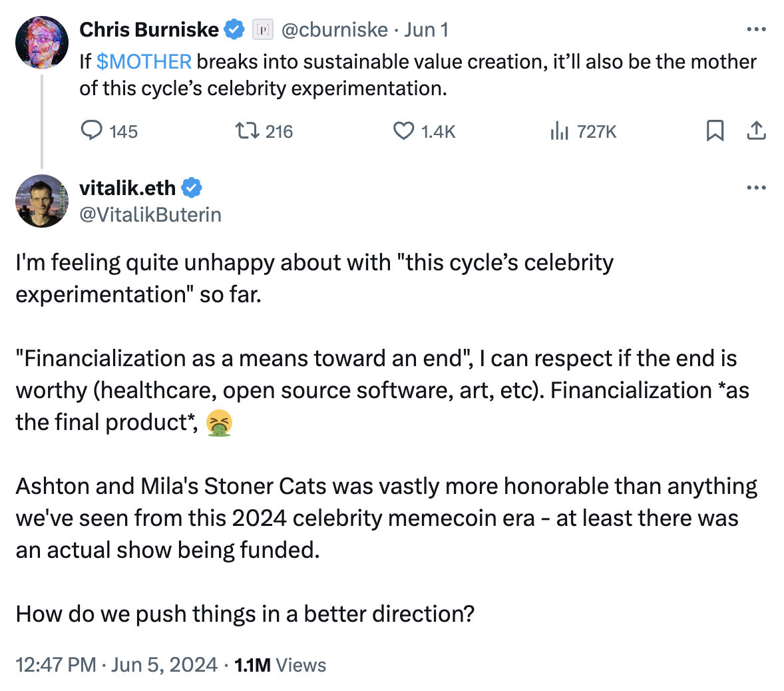Open the more options menu on Chris Burniske's tweet
This screenshot has width=784, height=691.
pyautogui.click(x=756, y=29)
